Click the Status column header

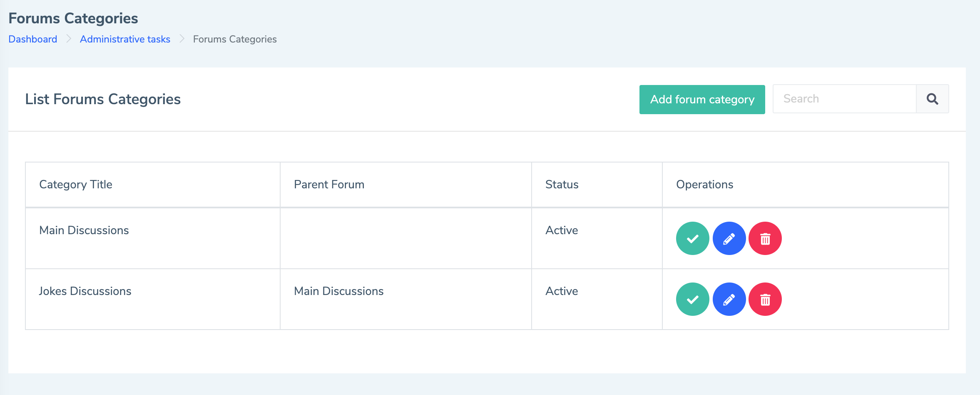point(562,184)
